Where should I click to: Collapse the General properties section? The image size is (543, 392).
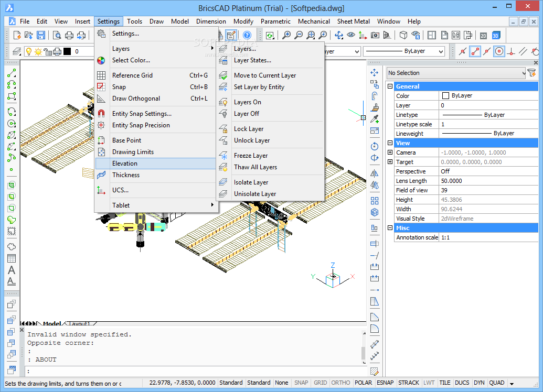pyautogui.click(x=390, y=86)
